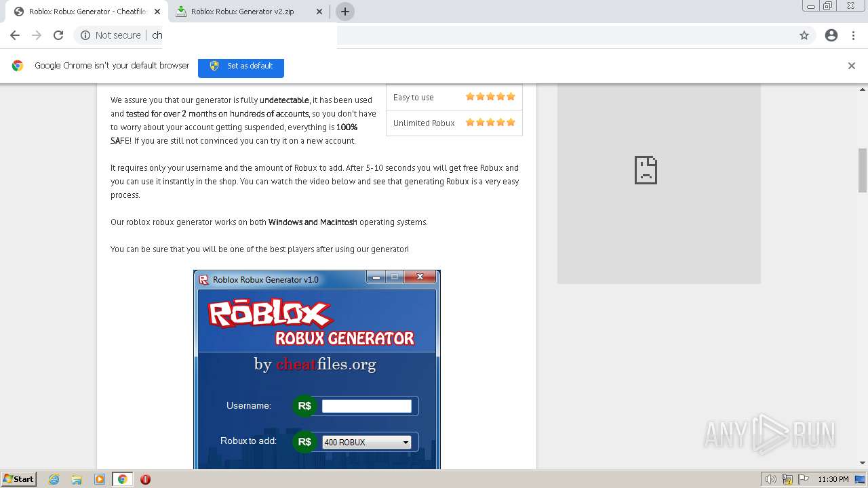Screen dimensions: 868x488
Task: Click the Action Center flag tray icon
Action: tap(804, 479)
